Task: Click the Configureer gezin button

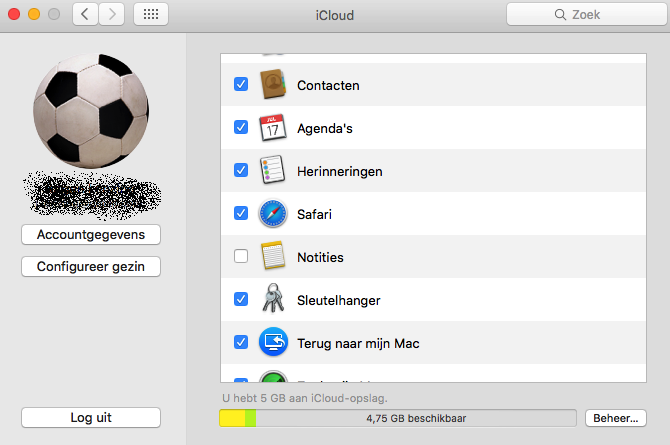Action: click(91, 266)
